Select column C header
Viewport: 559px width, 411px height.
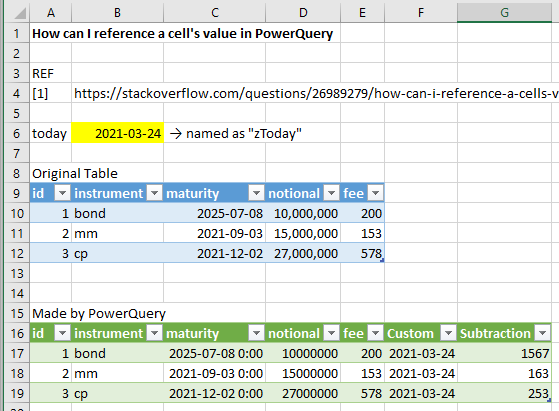point(215,12)
